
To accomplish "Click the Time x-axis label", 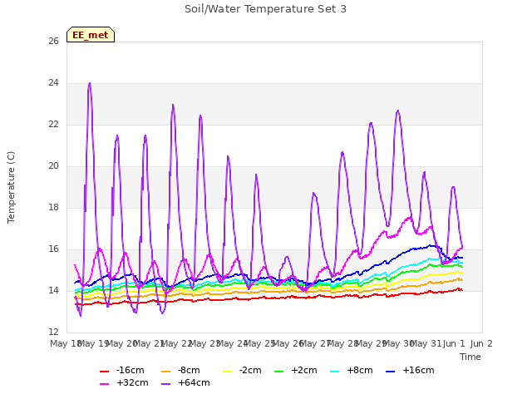I will [470, 357].
